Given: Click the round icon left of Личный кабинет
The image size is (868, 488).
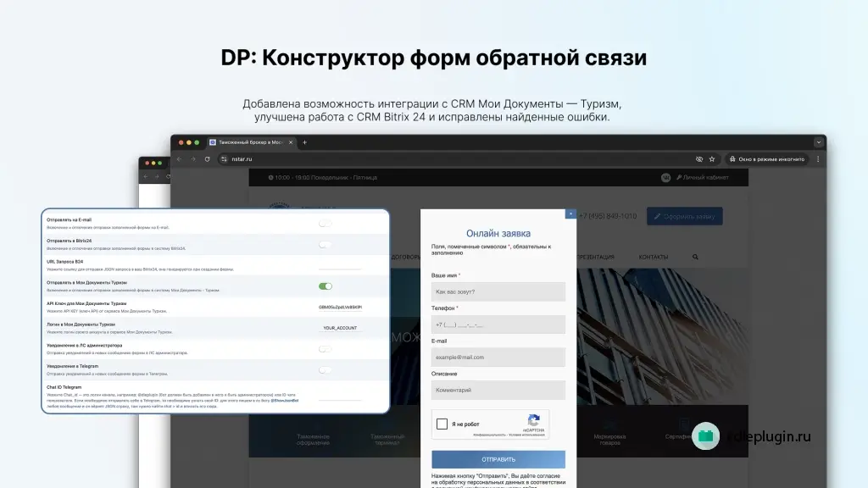Looking at the screenshot, I should click(665, 178).
